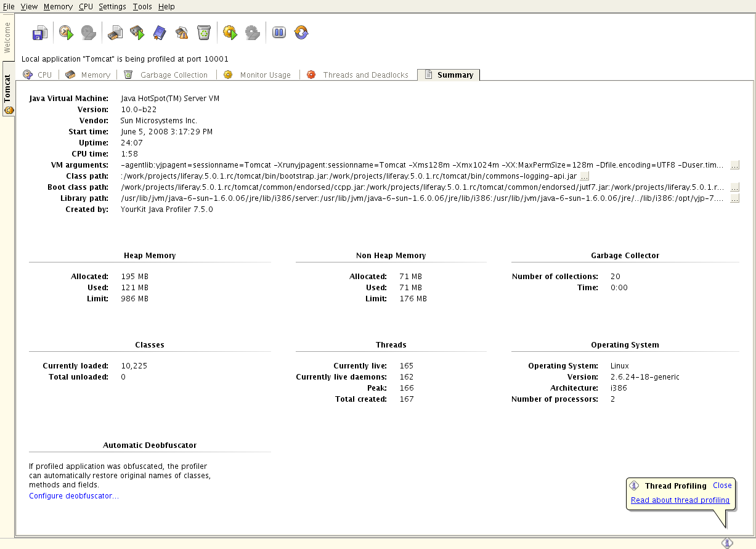756x549 pixels.
Task: Switch to the Welcome side tab
Action: [x=7, y=39]
